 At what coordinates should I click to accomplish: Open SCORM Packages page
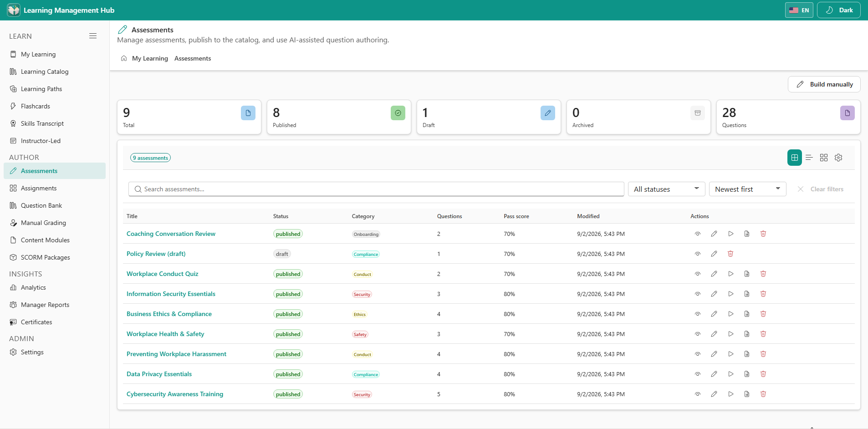click(x=55, y=257)
